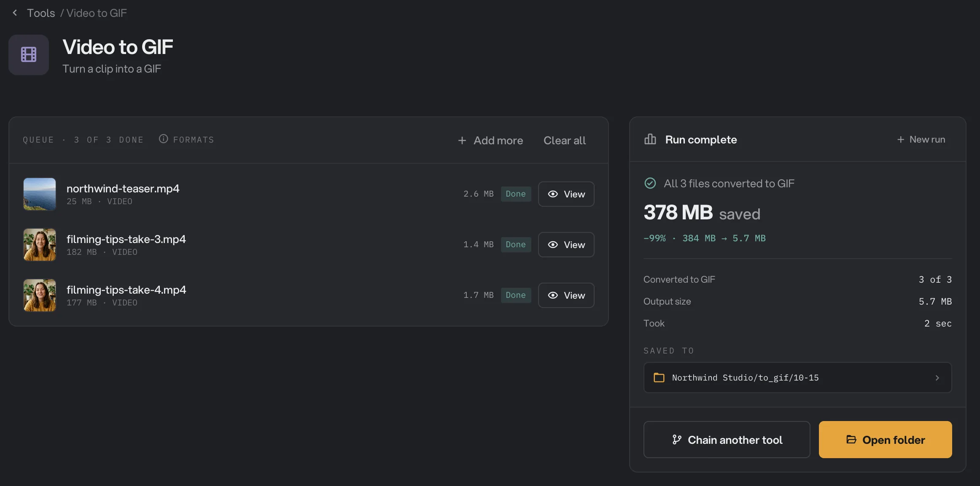Click the chevron on the saved folder row
980x486 pixels.
(937, 378)
